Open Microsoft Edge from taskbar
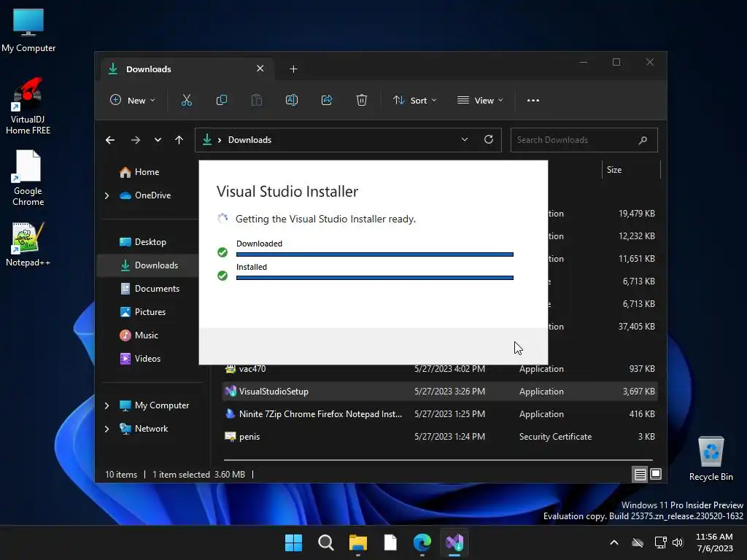747x560 pixels. pyautogui.click(x=422, y=542)
